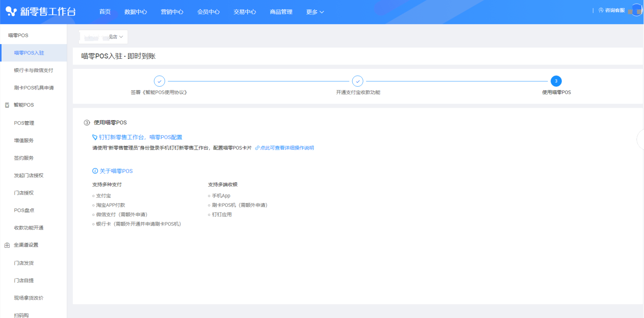Click step label 签署《智能POS使用协议》
The height and width of the screenshot is (318, 644).
(159, 92)
